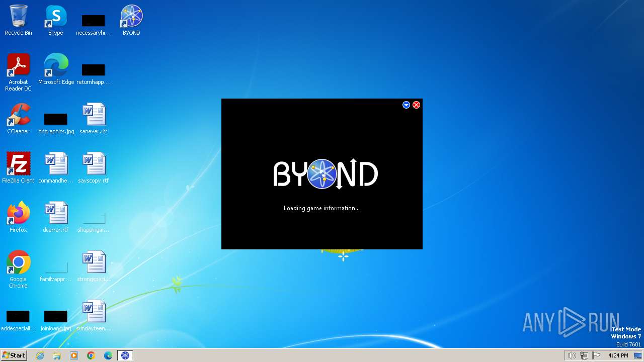Select the necessaryhi... file icon

94,24
